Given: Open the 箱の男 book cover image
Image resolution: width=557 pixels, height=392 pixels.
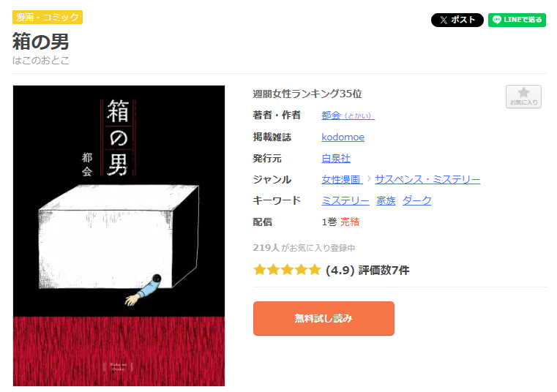Looking at the screenshot, I should click(119, 235).
